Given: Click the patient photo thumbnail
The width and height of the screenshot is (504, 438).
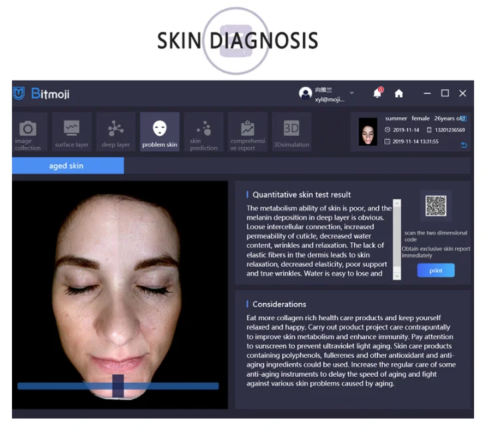Looking at the screenshot, I should tap(368, 132).
